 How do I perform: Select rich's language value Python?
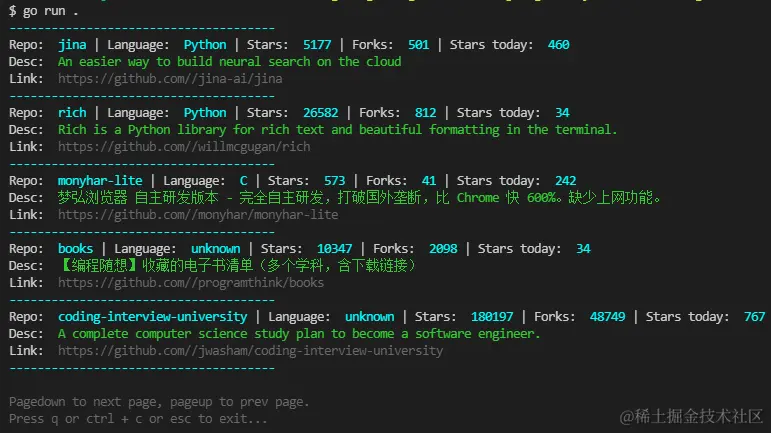click(x=205, y=113)
